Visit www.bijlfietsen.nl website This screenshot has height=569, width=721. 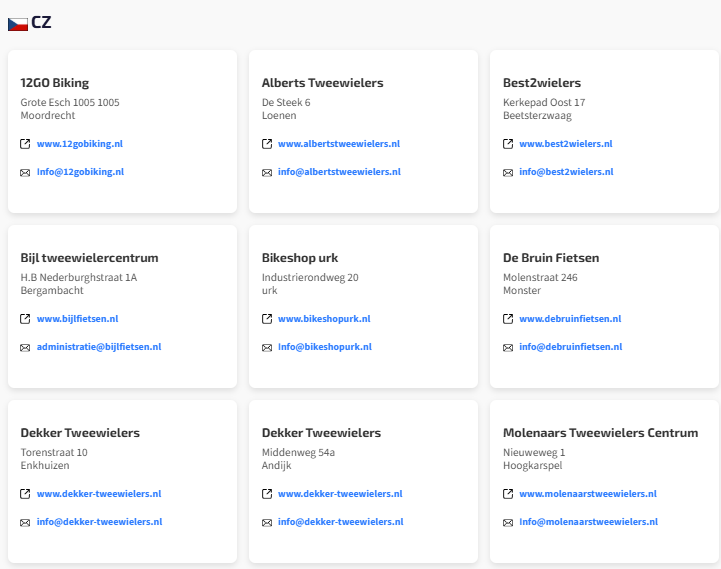78,318
